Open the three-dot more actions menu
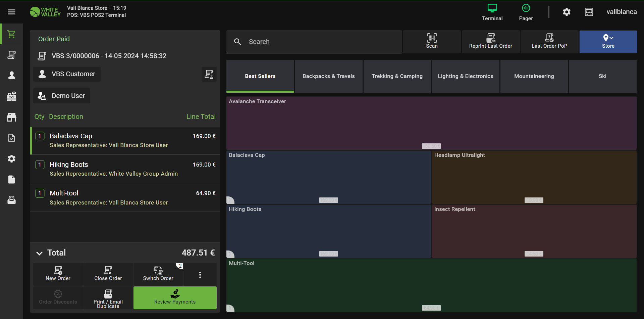Image resolution: width=644 pixels, height=319 pixels. tap(200, 275)
